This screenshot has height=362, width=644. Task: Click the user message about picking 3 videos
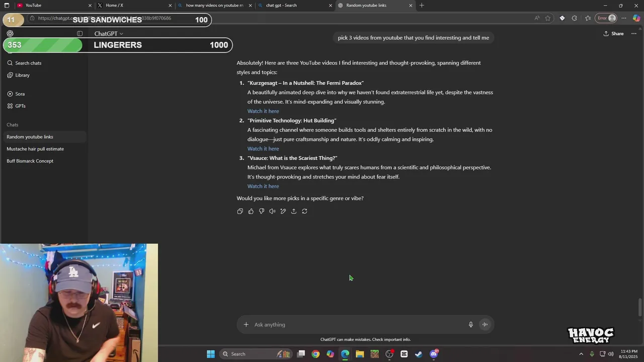coord(414,38)
